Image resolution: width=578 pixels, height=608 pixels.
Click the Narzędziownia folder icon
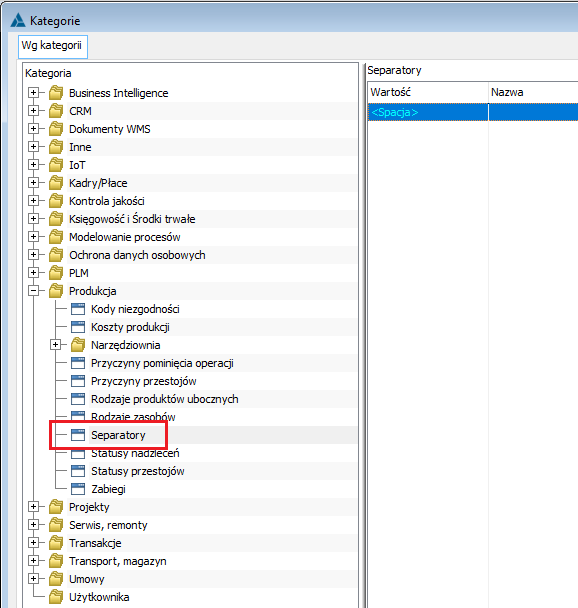pos(78,345)
